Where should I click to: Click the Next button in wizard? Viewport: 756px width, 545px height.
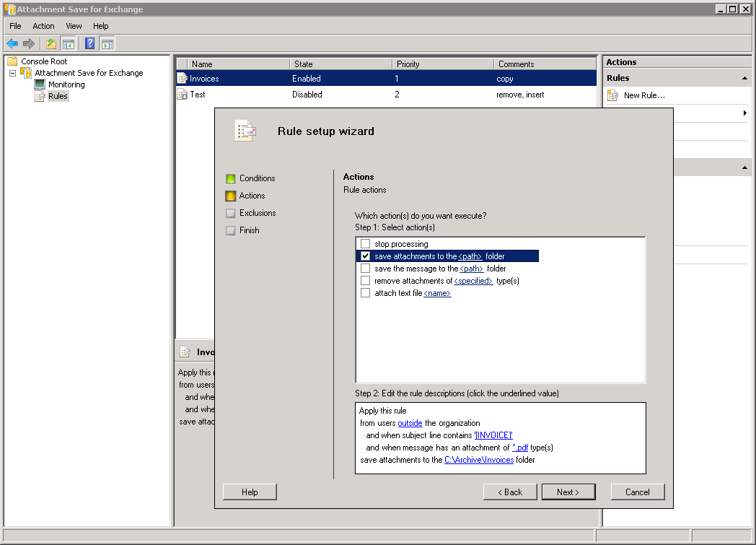[x=568, y=492]
